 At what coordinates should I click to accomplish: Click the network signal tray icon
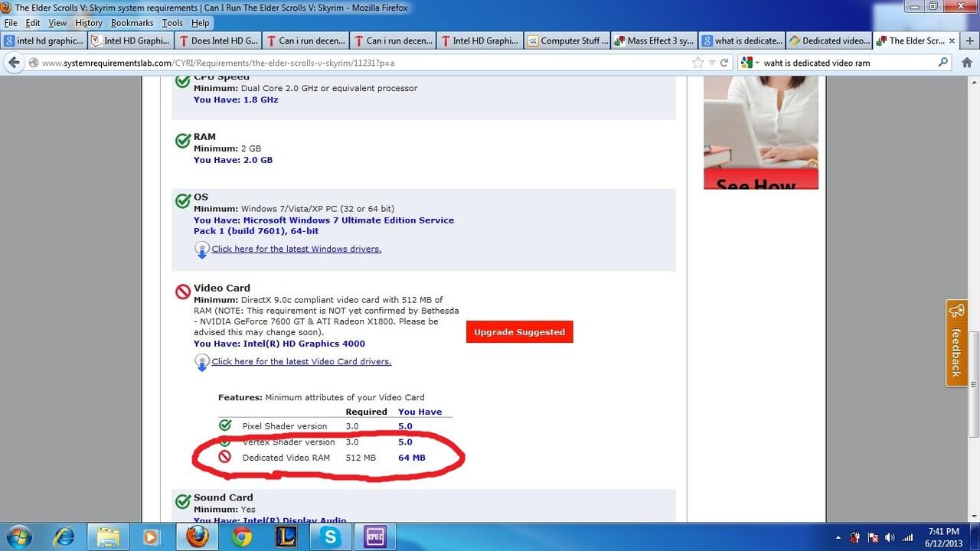coord(908,538)
